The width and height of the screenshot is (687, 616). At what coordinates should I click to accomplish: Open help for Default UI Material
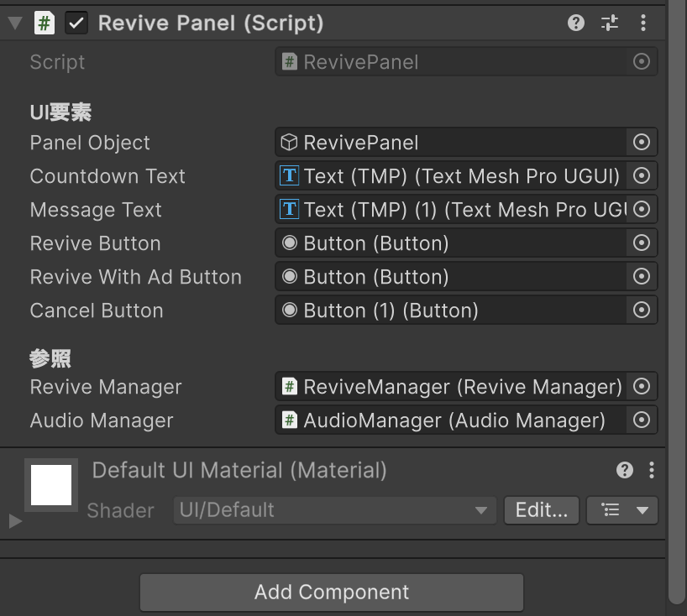(x=625, y=470)
